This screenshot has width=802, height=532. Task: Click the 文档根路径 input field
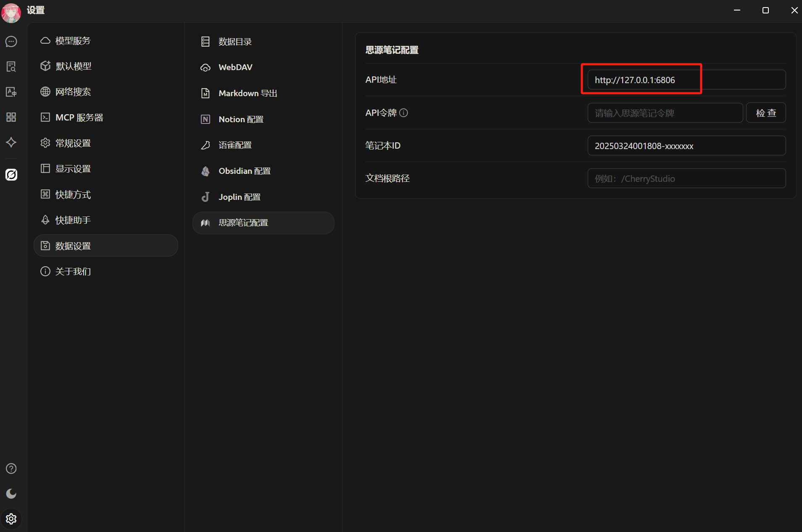[x=686, y=178]
